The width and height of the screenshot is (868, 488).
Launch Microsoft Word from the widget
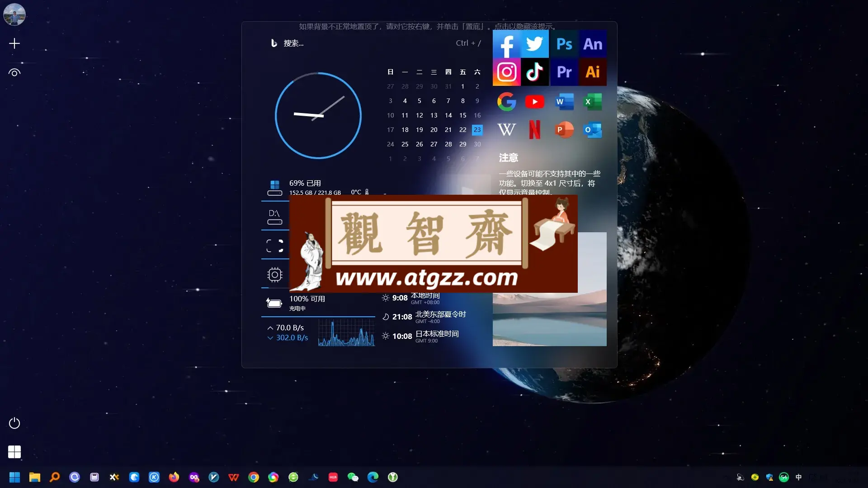(x=564, y=102)
